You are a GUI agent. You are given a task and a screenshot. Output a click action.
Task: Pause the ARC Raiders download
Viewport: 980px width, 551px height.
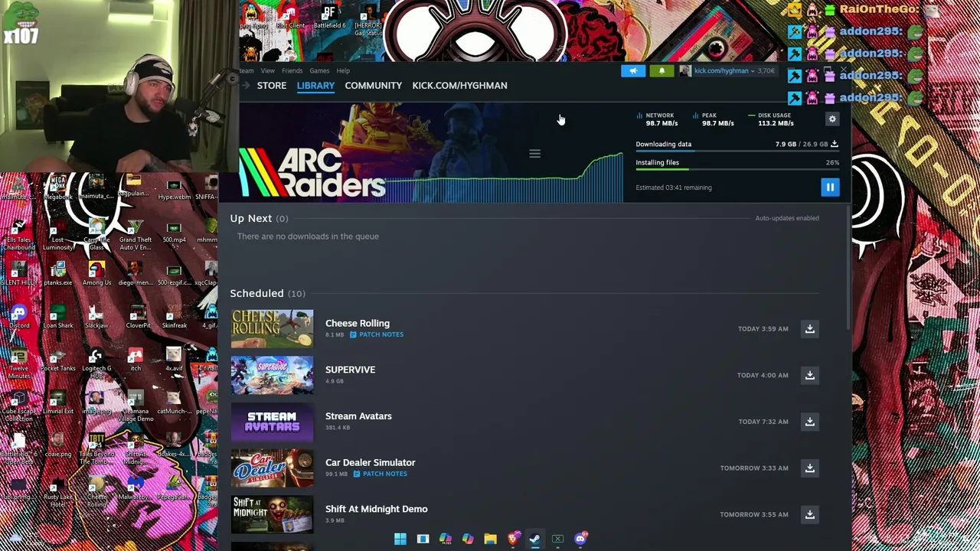click(x=830, y=187)
